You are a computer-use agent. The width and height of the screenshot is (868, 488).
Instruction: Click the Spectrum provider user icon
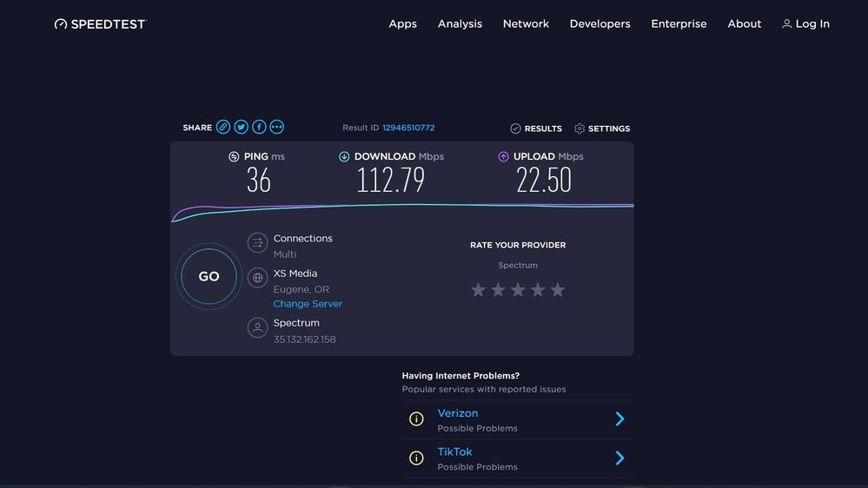pos(257,327)
